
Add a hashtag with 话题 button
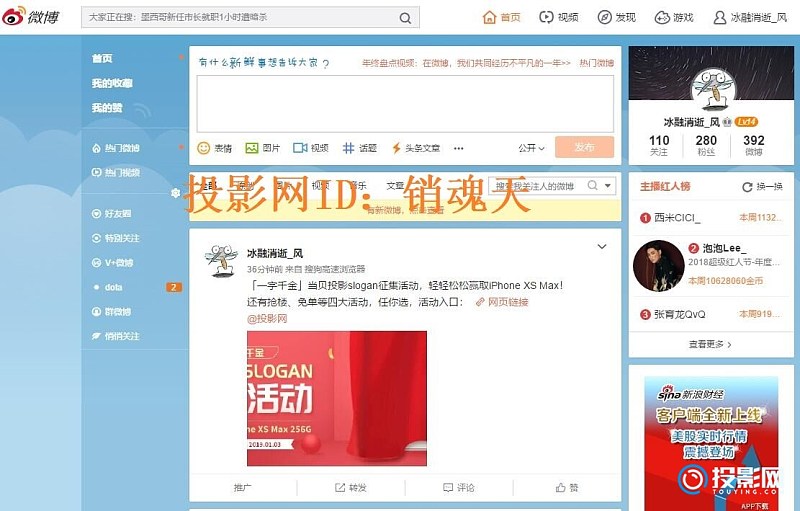tap(360, 148)
